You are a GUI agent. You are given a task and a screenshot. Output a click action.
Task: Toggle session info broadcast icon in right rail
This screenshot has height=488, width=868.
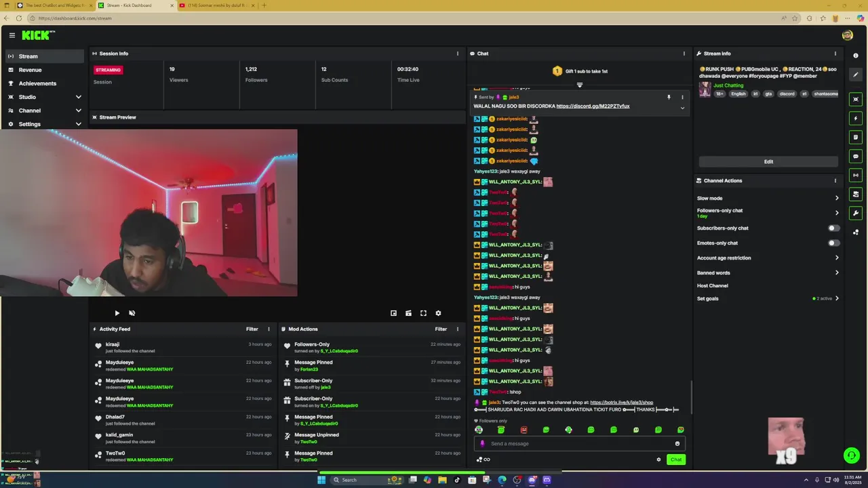click(x=856, y=176)
